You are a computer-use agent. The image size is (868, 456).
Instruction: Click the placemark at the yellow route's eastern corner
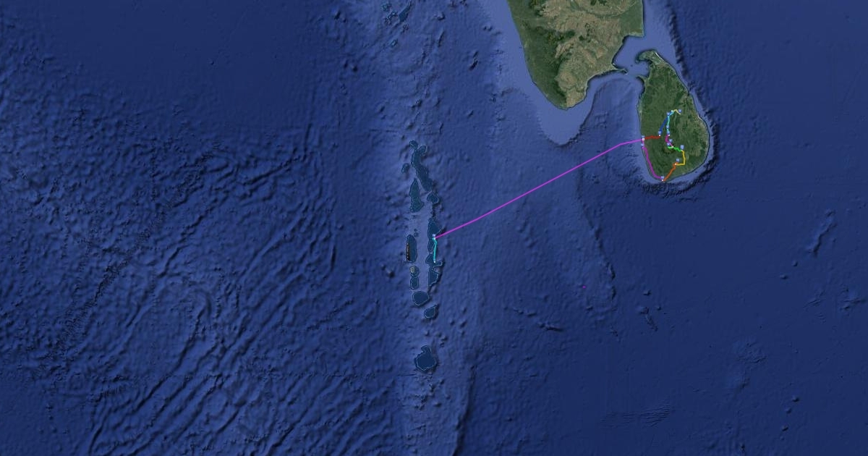(682, 146)
